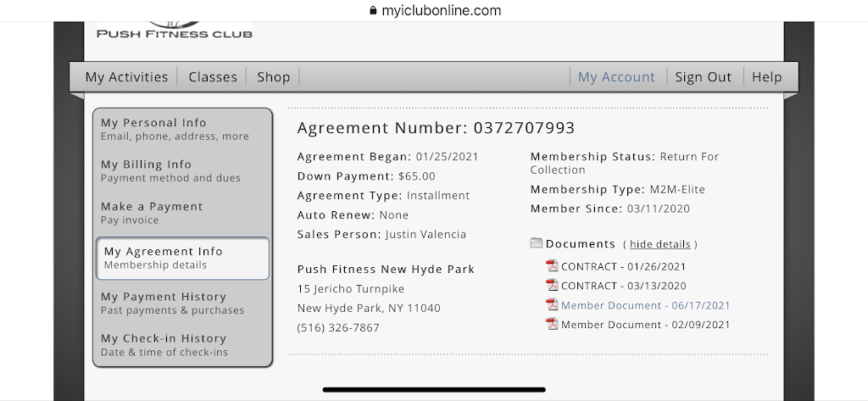
Task: Click the PDF icon for CONTRACT 01/26/2021
Action: [552, 266]
